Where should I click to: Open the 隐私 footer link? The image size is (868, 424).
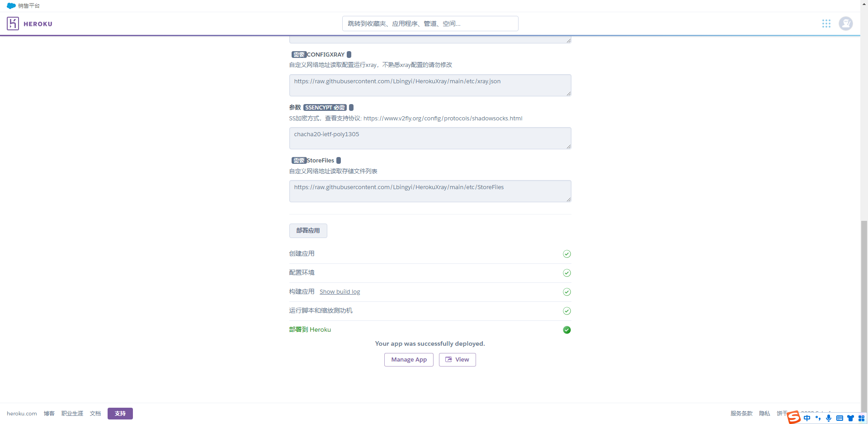coord(764,414)
